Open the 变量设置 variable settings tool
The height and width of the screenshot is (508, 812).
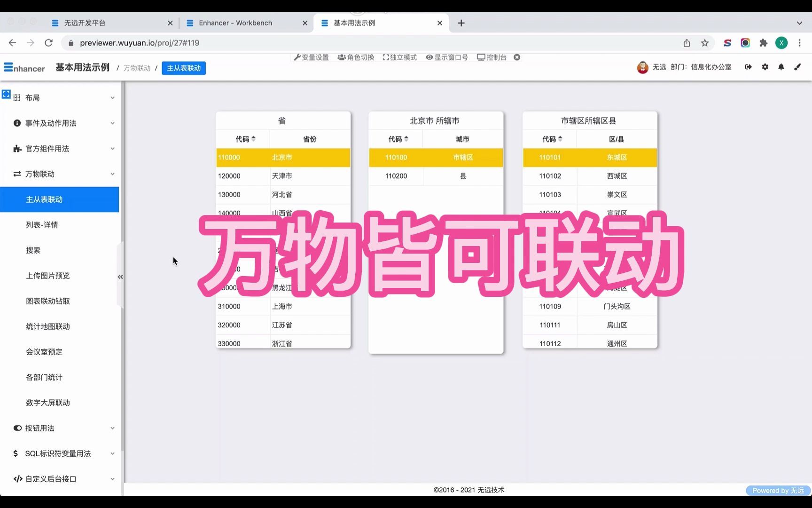(311, 57)
